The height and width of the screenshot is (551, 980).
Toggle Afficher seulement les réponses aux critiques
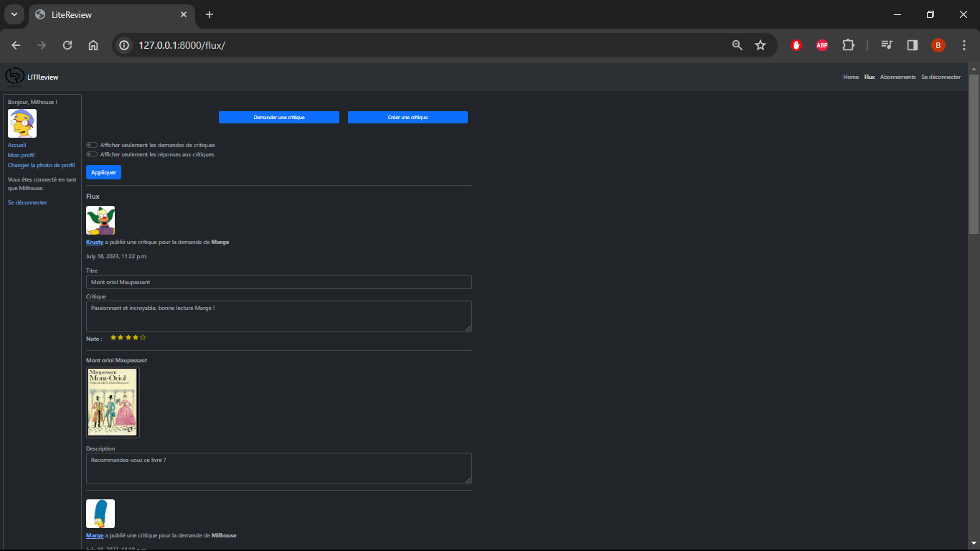(x=92, y=154)
